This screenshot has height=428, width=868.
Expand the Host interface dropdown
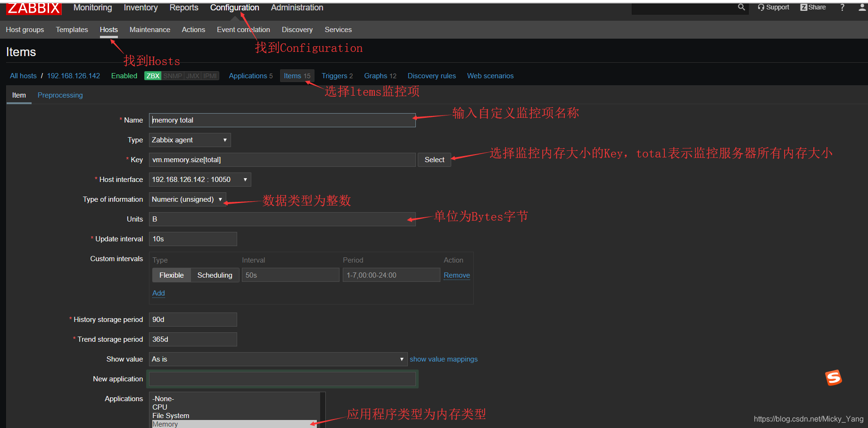click(x=200, y=180)
